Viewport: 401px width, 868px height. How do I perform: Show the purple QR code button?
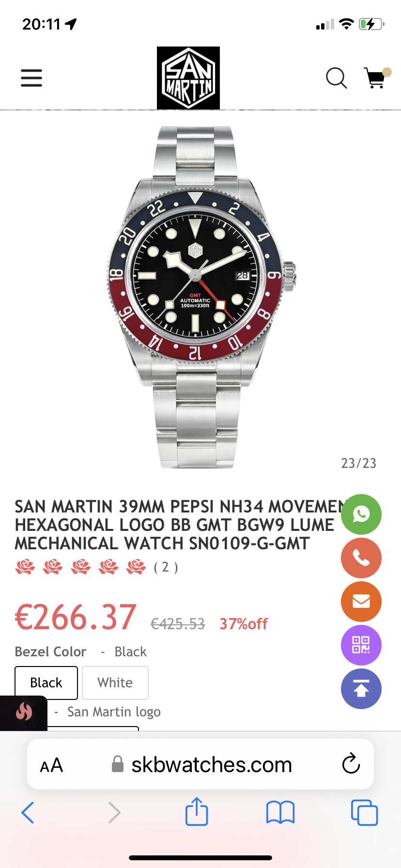tap(361, 645)
